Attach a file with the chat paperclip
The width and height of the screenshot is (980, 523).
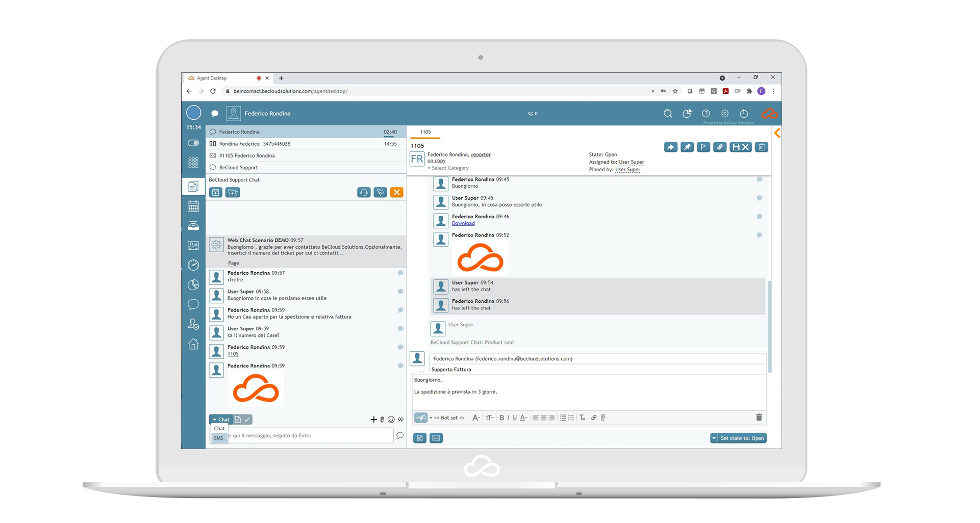[x=382, y=420]
